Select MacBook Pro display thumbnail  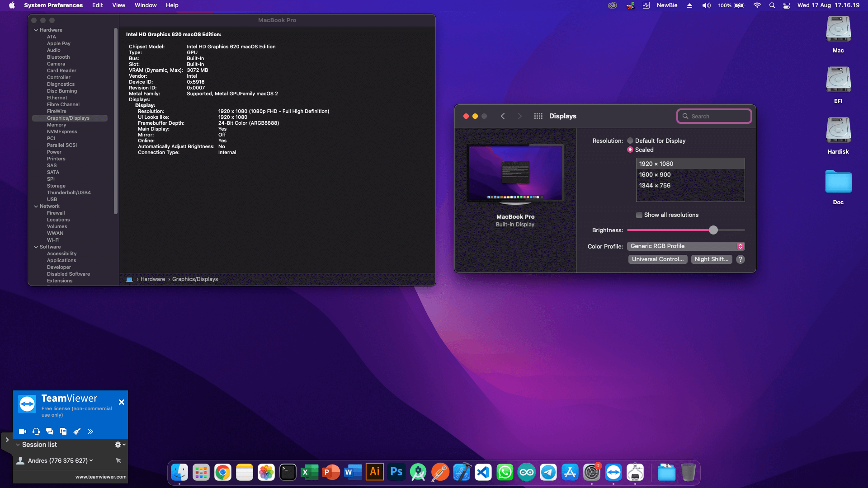515,173
